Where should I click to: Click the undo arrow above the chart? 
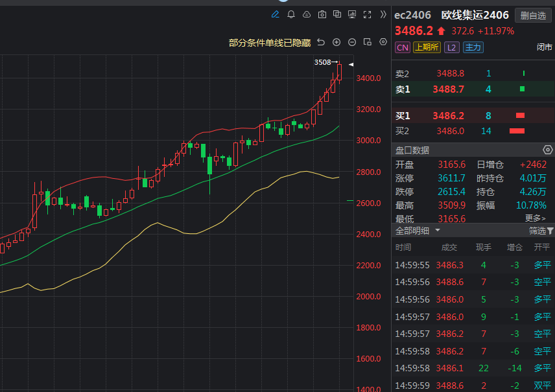(x=321, y=42)
